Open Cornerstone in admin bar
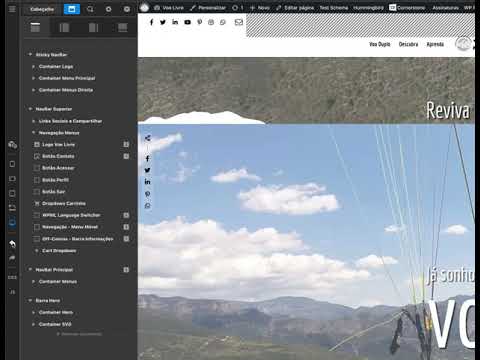This screenshot has height=360, width=480. [x=407, y=8]
